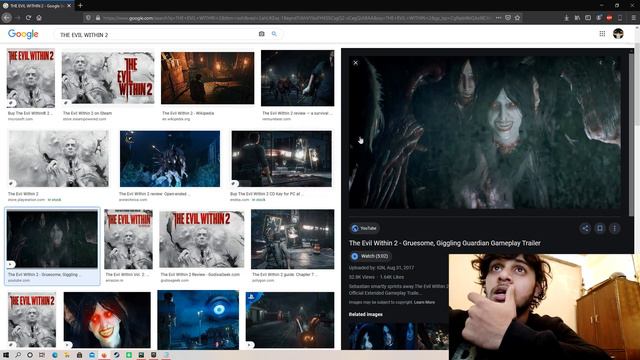The width and height of the screenshot is (640, 360).
Task: Open the page actions ellipsis in address bar
Action: click(x=498, y=18)
